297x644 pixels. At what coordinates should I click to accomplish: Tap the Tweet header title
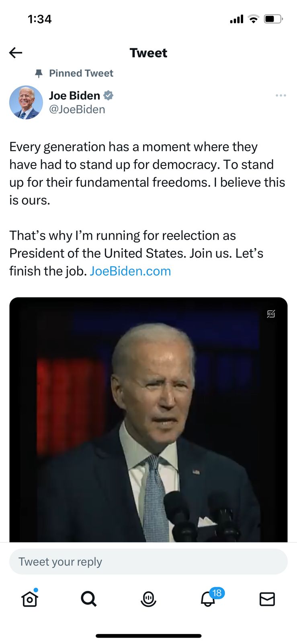[x=148, y=53]
